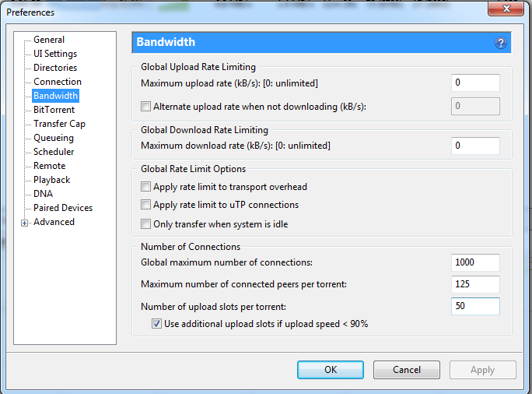Click the Apply button
Viewport: 532px width, 394px height.
[483, 370]
